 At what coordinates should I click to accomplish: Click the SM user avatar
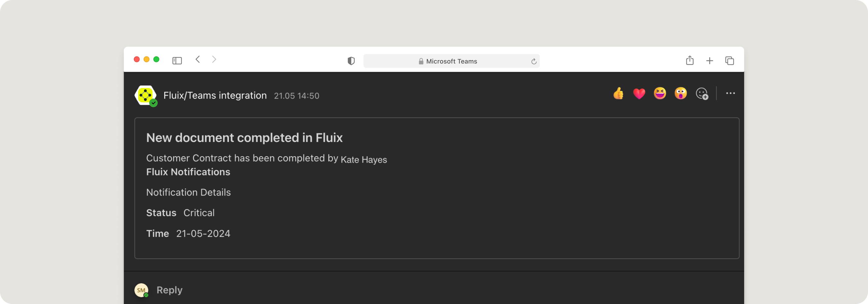141,290
